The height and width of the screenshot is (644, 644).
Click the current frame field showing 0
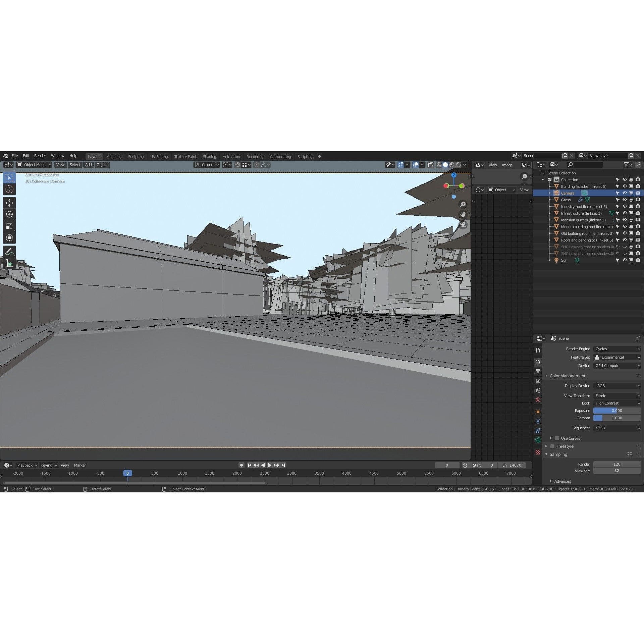[447, 465]
